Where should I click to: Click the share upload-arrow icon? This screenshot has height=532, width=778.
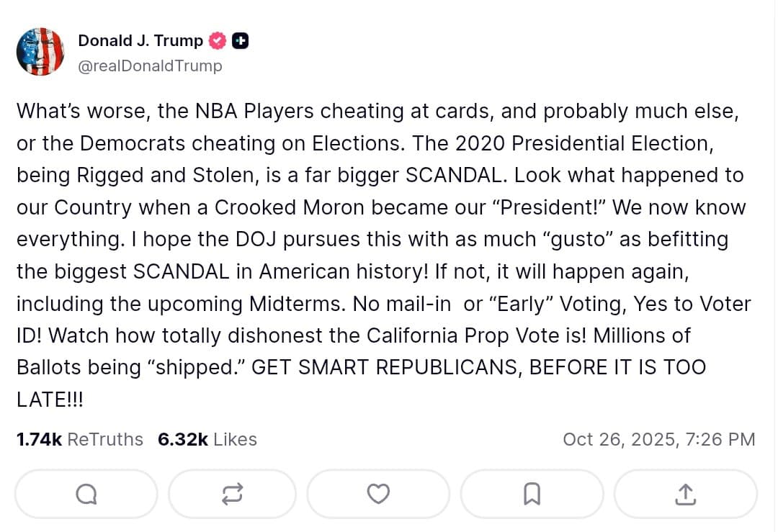point(685,494)
